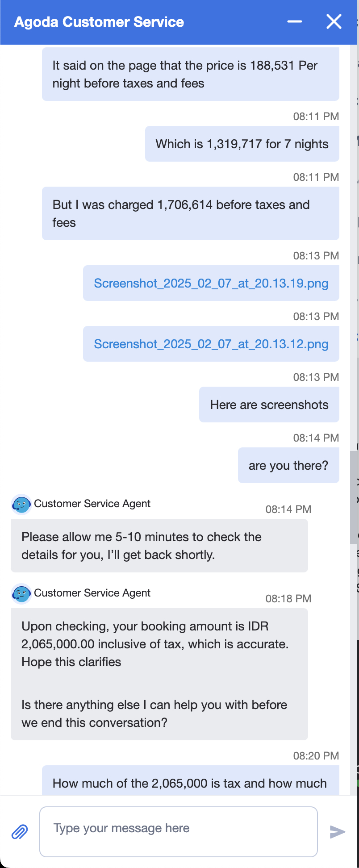
Task: Open the Screenshot_2025_02_07_at_20.13.12.png attachment
Action: coord(211,344)
